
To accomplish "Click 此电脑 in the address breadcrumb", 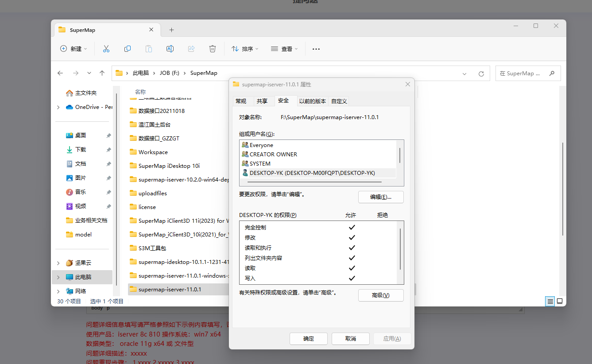I will [141, 73].
